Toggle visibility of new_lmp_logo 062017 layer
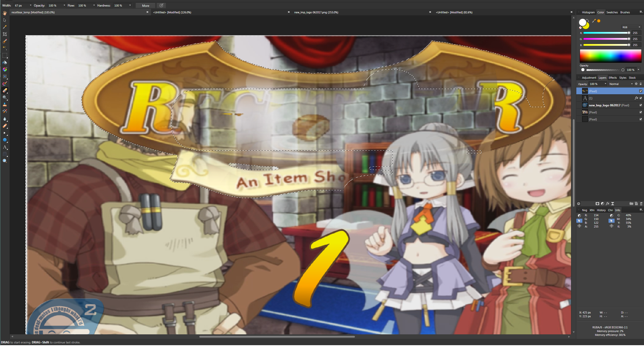Viewport: 644px width, 362px height. coord(641,105)
